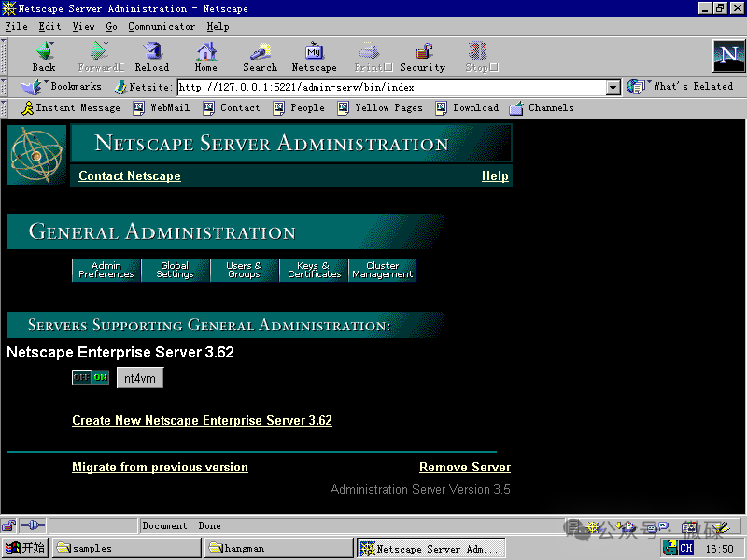
Task: Open the Download toolbar icon
Action: (x=467, y=107)
